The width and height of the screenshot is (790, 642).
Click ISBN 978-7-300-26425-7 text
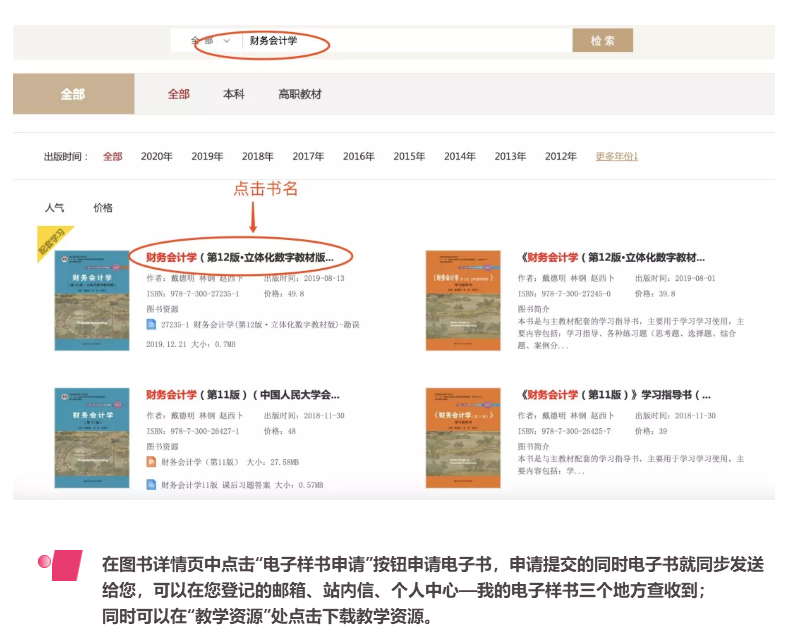[564, 431]
